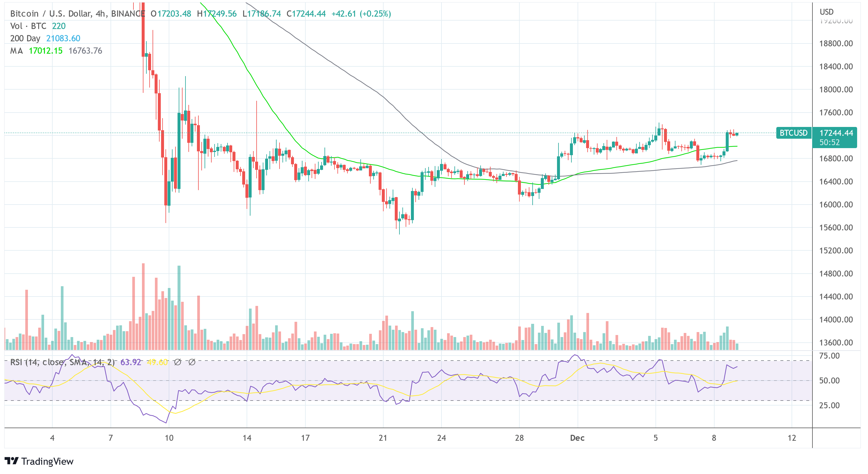This screenshot has height=474, width=868.
Task: Click the RSI SMA value 49.60
Action: point(157,362)
